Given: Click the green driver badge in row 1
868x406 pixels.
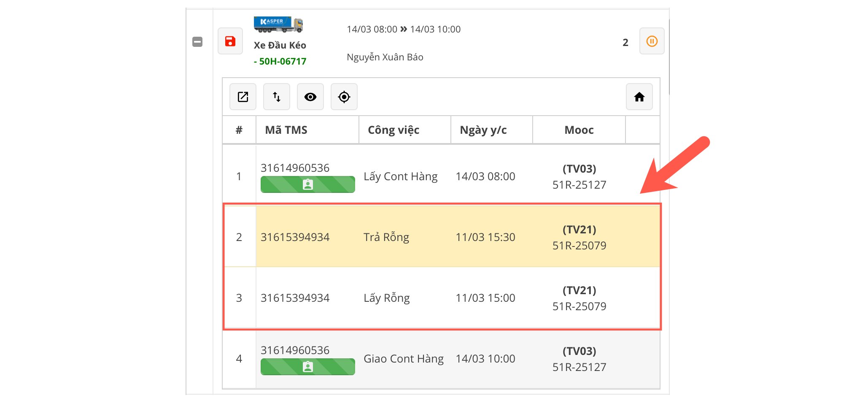Looking at the screenshot, I should [x=307, y=185].
